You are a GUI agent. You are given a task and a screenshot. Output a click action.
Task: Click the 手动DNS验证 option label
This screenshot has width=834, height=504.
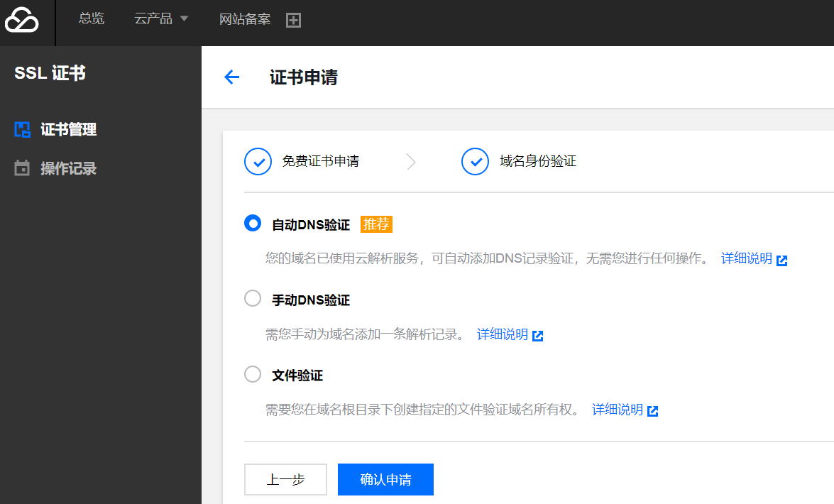(x=311, y=300)
